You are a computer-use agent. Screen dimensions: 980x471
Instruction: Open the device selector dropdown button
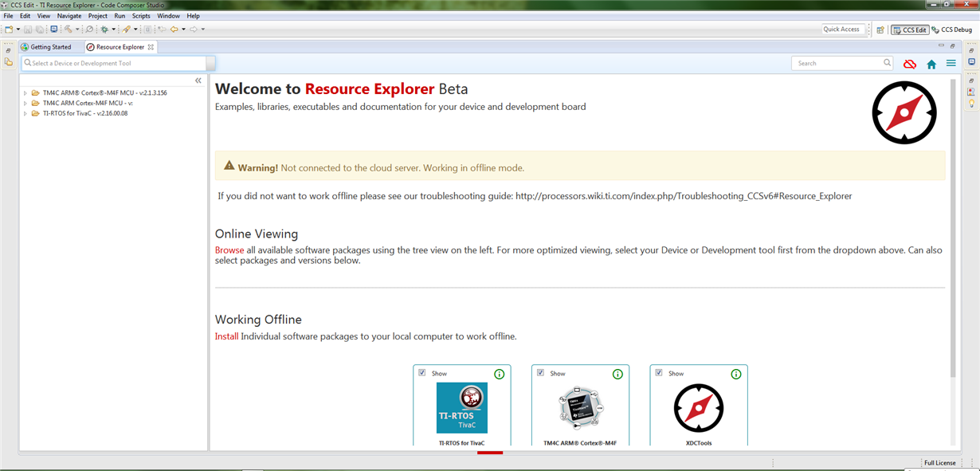tap(210, 63)
